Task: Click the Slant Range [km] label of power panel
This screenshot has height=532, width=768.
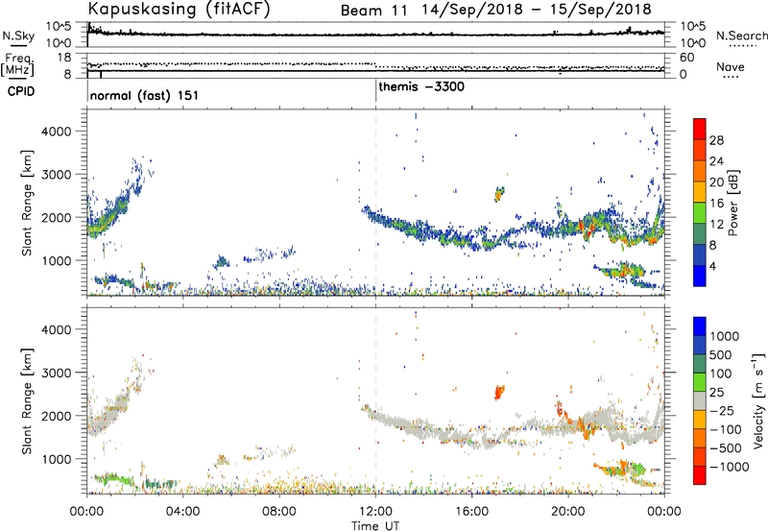Action: pos(27,203)
